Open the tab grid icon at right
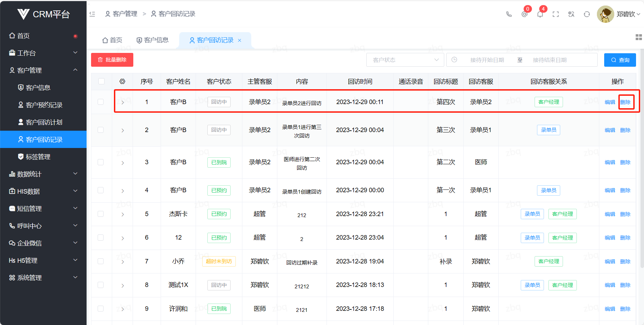Image resolution: width=644 pixels, height=325 pixels. point(639,37)
